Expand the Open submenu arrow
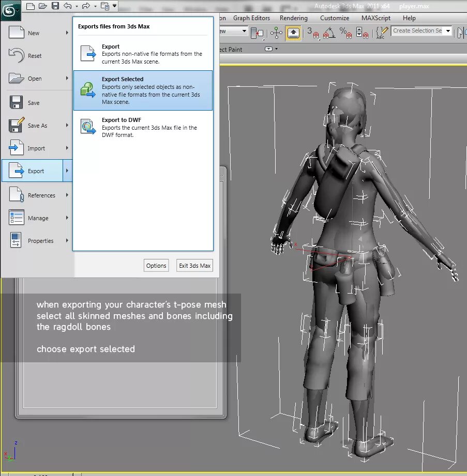 click(x=67, y=78)
